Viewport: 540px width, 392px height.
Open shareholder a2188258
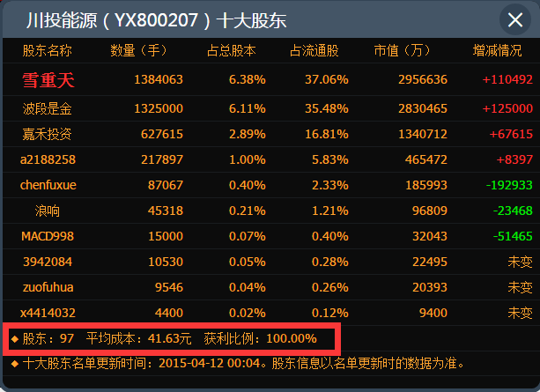(48, 159)
